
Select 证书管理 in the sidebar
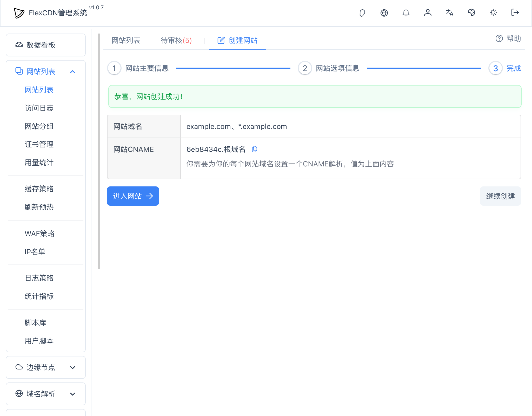click(39, 145)
